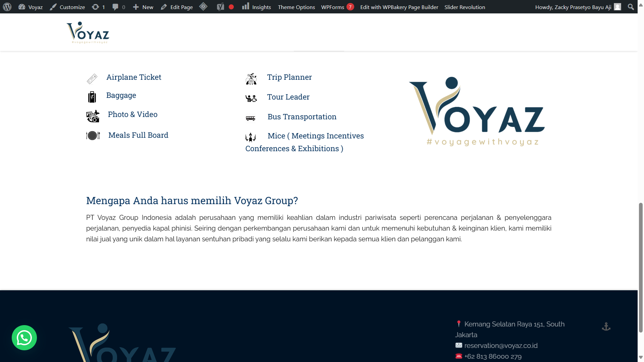Open the admin bar search icon
This screenshot has height=362, width=644.
click(631, 7)
